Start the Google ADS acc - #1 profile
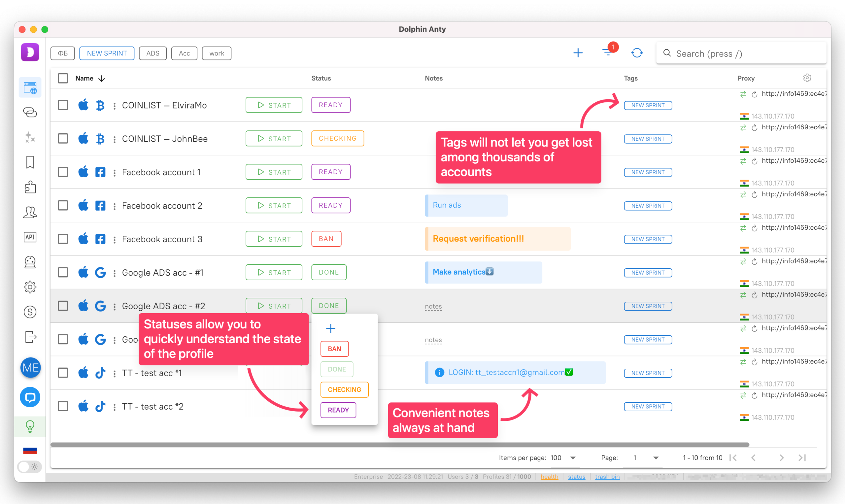This screenshot has width=845, height=504. [x=274, y=272]
